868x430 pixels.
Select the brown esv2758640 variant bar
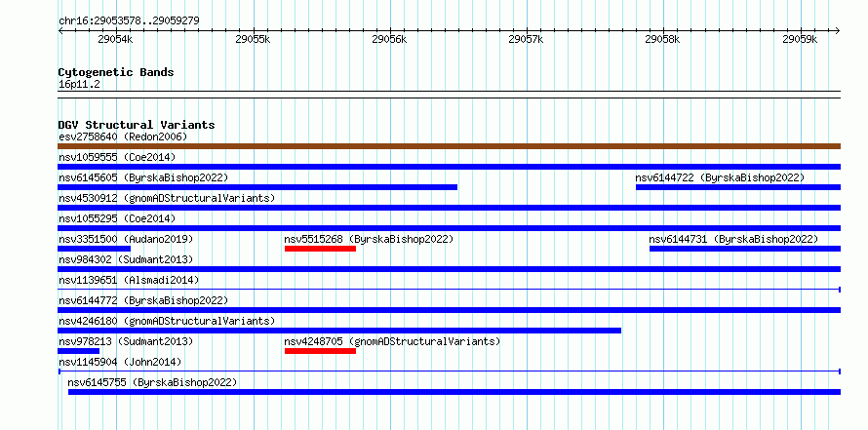[449, 146]
